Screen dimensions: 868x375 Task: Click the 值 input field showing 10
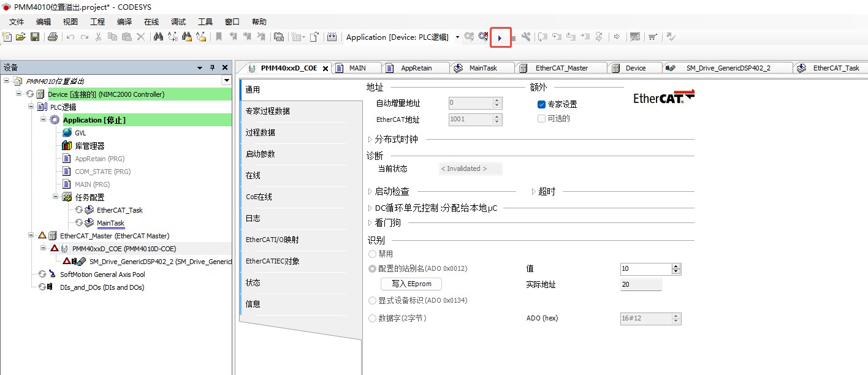tap(646, 268)
